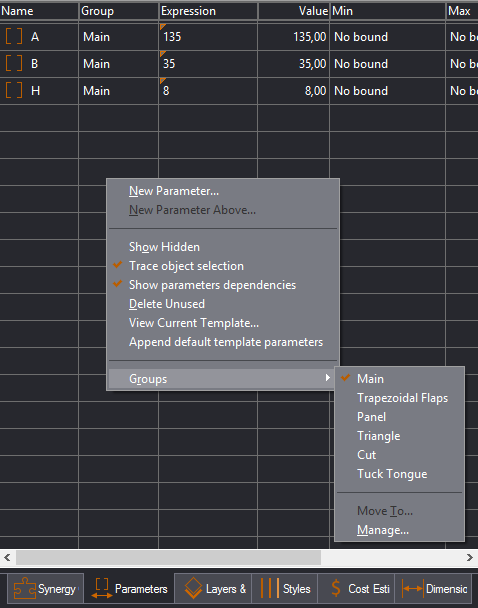
Task: Click the Expression cell showing 135
Action: pos(208,37)
